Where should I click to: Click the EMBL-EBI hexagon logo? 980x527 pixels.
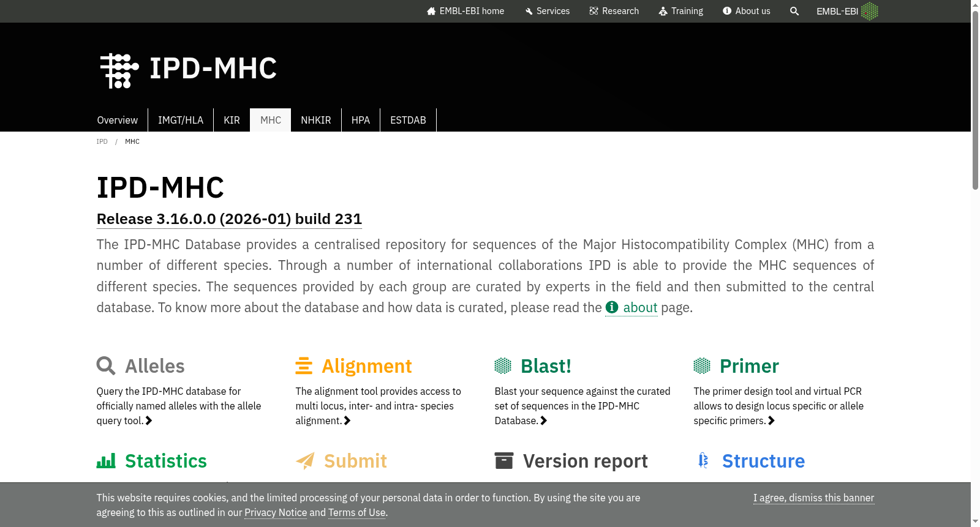tap(870, 11)
